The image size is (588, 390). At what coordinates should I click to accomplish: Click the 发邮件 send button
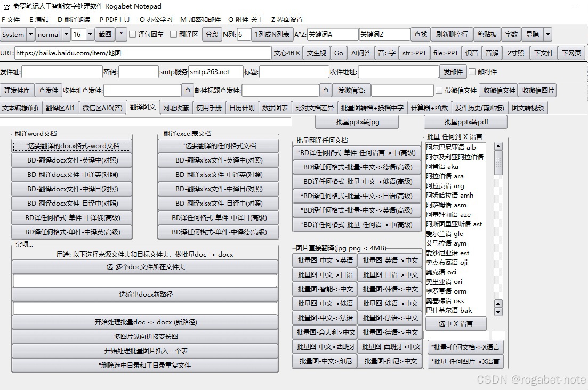(x=453, y=71)
